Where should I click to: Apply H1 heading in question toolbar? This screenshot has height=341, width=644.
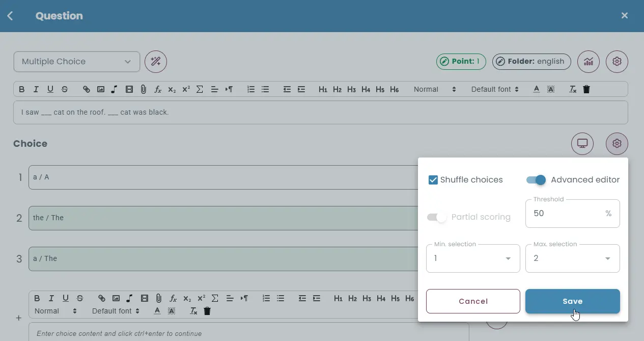[323, 89]
